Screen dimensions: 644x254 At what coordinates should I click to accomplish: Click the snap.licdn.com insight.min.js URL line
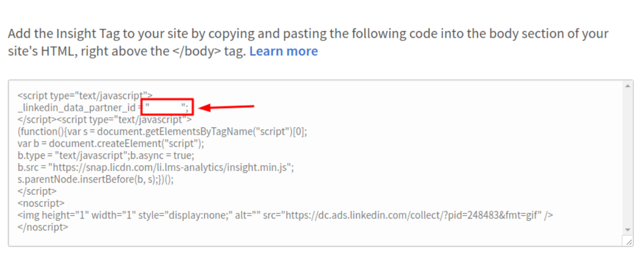156,168
